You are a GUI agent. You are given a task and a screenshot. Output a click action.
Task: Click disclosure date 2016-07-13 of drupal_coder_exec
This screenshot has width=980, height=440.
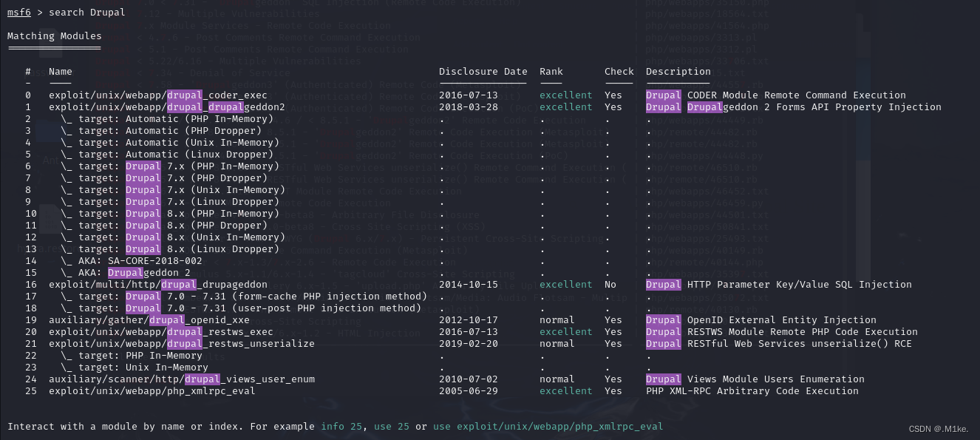click(x=469, y=95)
